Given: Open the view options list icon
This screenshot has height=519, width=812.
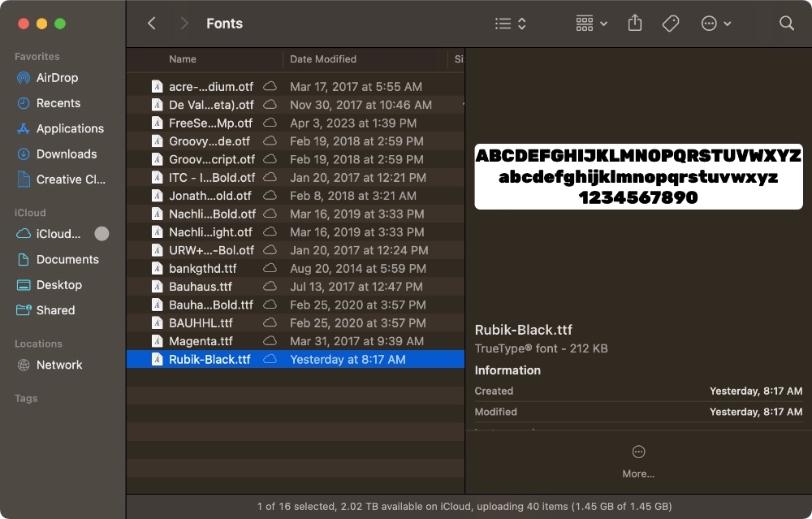Looking at the screenshot, I should pyautogui.click(x=504, y=23).
